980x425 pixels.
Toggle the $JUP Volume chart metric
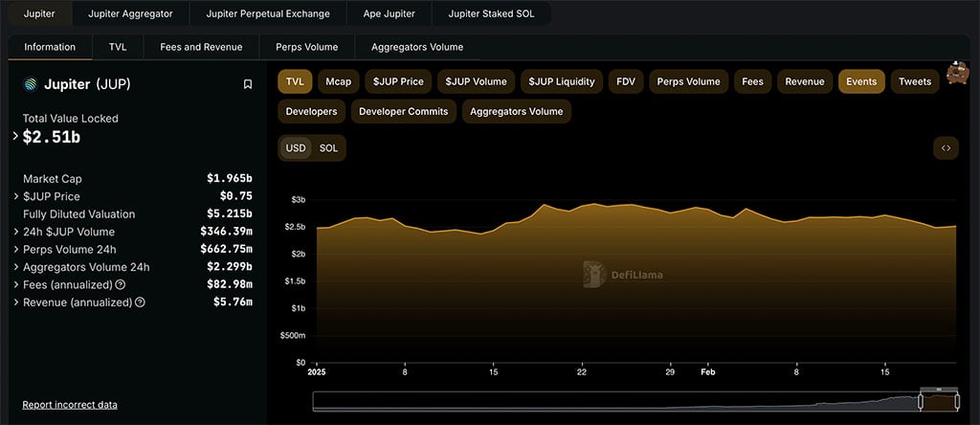(477, 81)
